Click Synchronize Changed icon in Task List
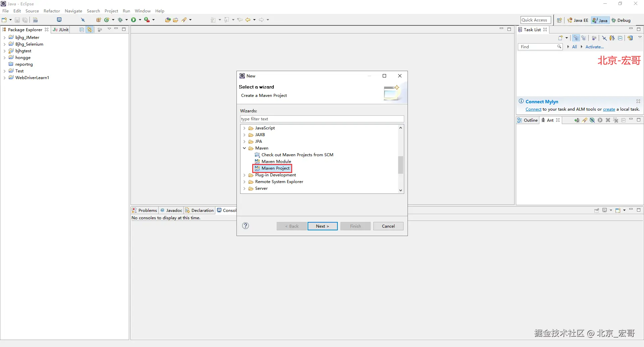This screenshot has height=347, width=644. click(x=630, y=38)
